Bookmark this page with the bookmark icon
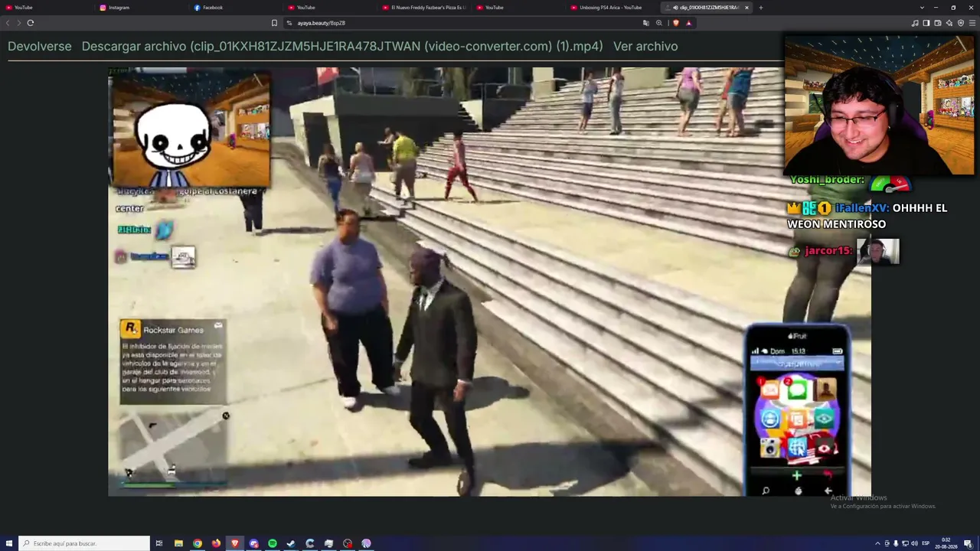Screen dimensions: 980x551 pyautogui.click(x=274, y=23)
